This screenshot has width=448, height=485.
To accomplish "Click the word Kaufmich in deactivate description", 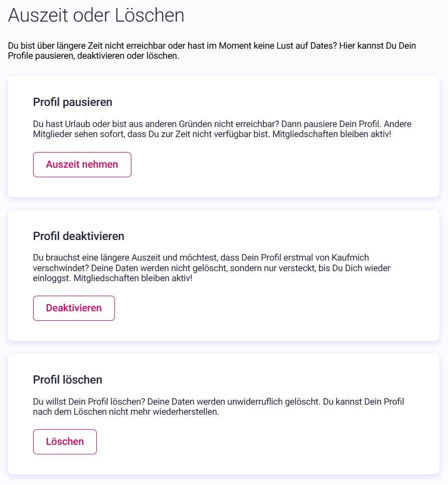I will pos(350,258).
